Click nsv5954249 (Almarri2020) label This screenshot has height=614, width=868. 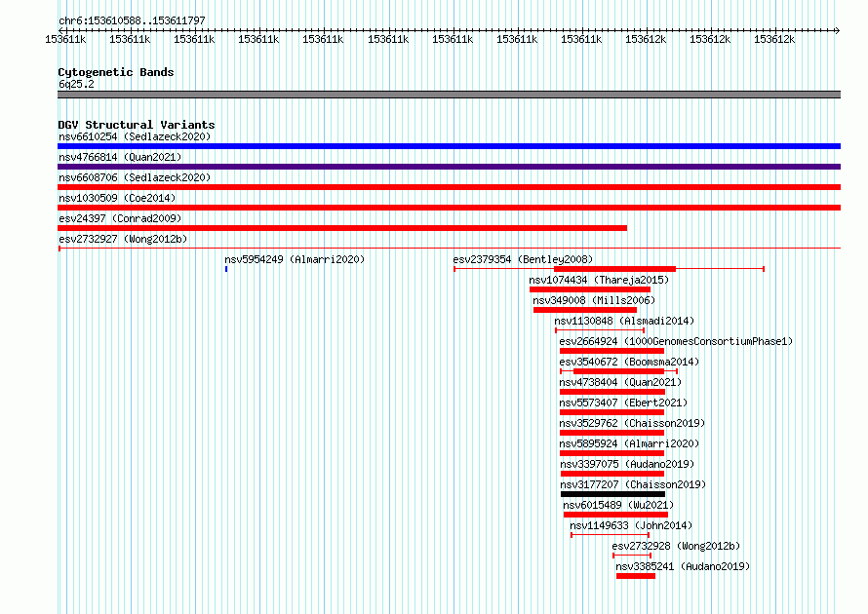tap(295, 259)
